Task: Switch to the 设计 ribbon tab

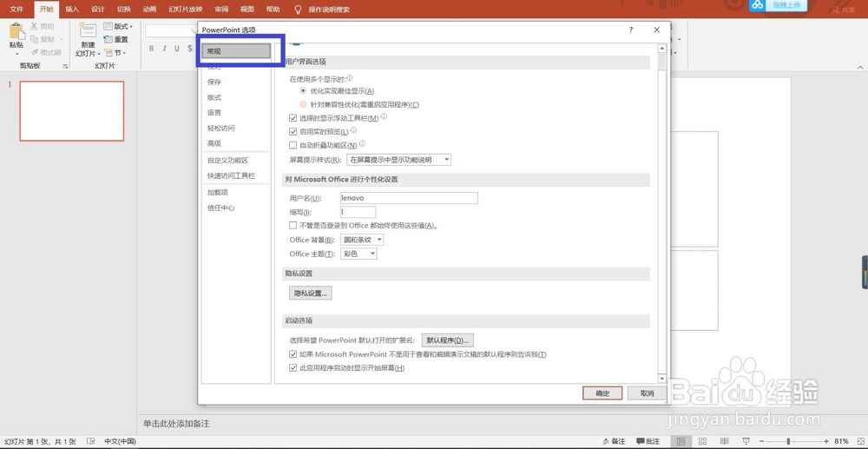Action: [x=98, y=10]
